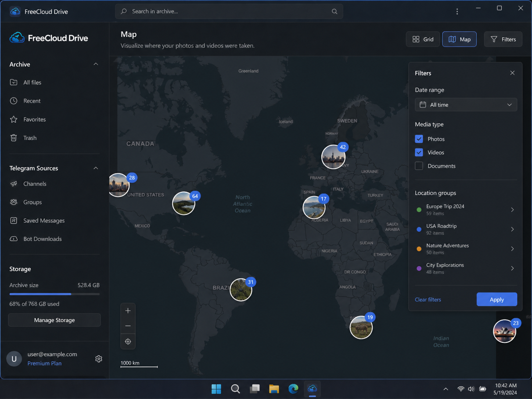Viewport: 532px width, 399px height.
Task: Apply the selected filters
Action: click(497, 299)
